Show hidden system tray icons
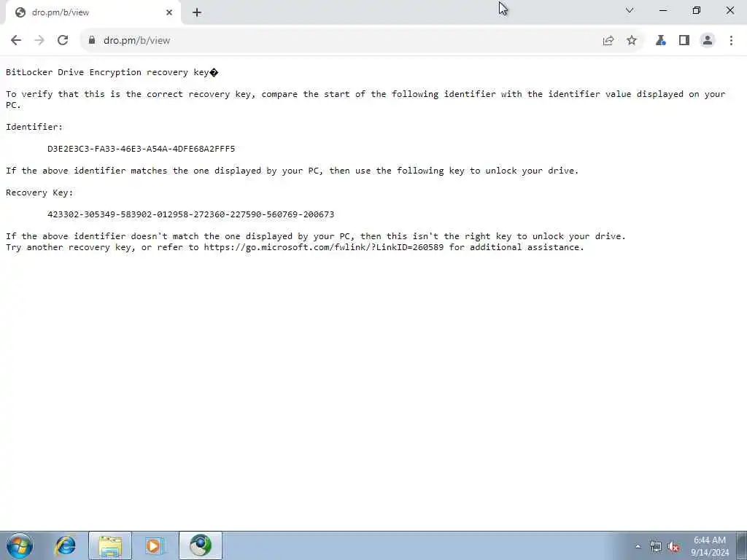The width and height of the screenshot is (747, 560). point(638,546)
